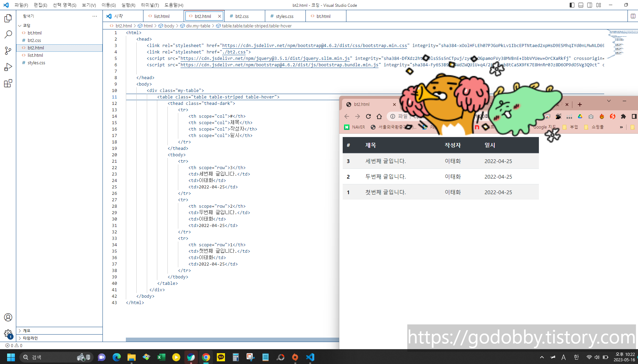The width and height of the screenshot is (638, 364).
Task: Show hidden Chrome bookmarks chevron
Action: (x=621, y=127)
